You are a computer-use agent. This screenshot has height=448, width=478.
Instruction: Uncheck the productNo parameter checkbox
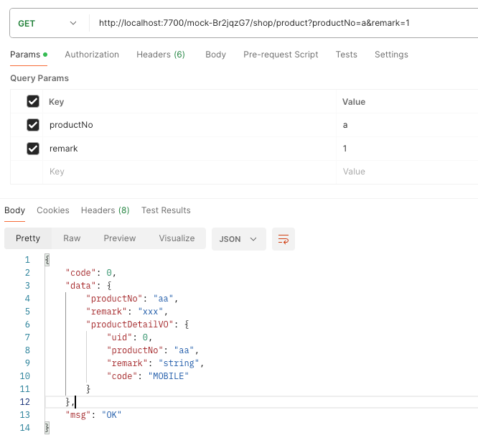tap(32, 125)
